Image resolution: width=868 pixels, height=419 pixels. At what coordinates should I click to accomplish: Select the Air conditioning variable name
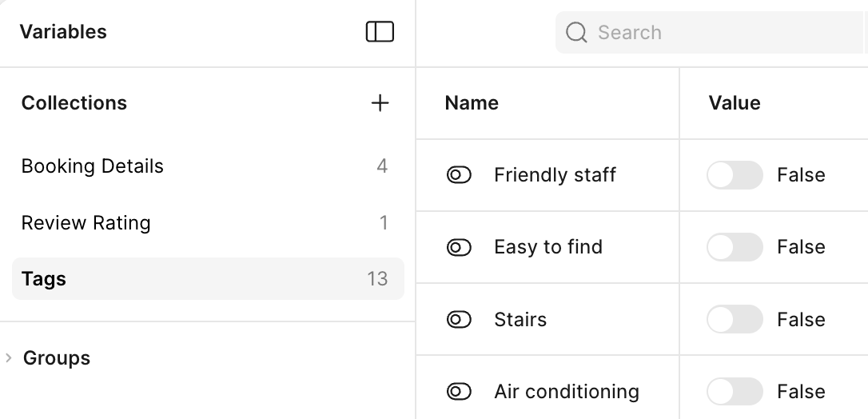pyautogui.click(x=567, y=391)
